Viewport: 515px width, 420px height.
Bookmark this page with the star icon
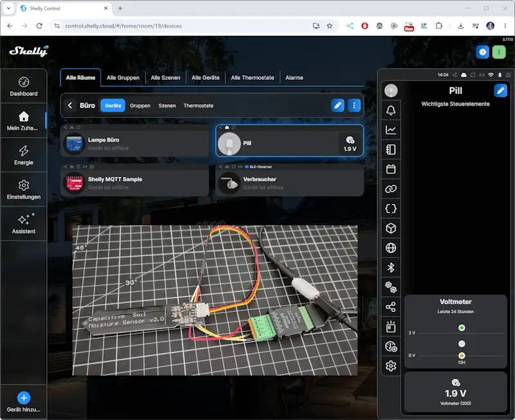(330, 26)
